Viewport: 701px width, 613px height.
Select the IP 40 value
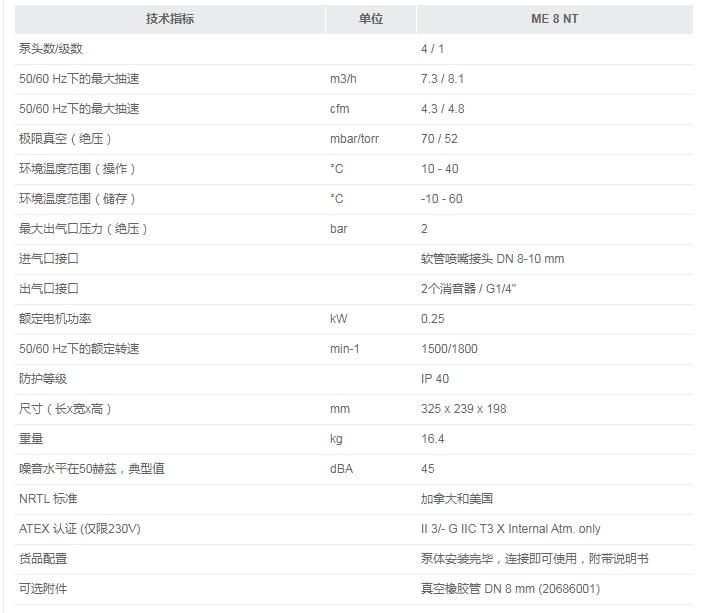(x=435, y=379)
